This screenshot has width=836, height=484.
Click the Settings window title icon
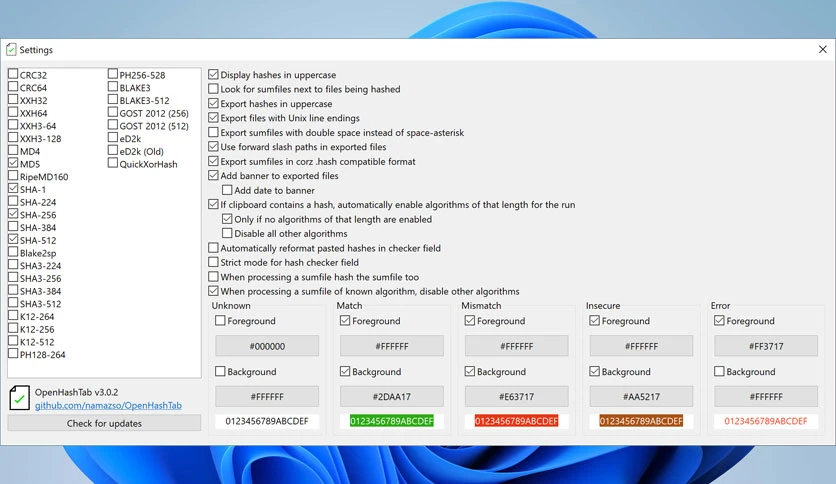11,50
